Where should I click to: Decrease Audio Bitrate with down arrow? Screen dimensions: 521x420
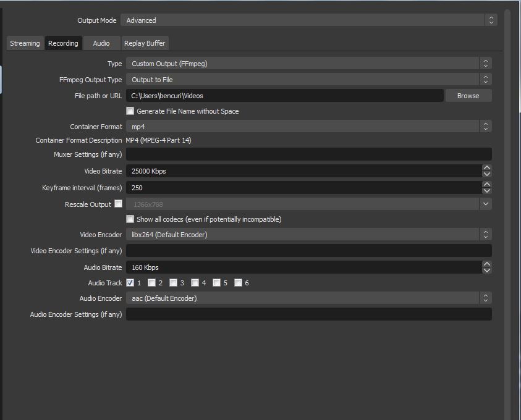[487, 271]
